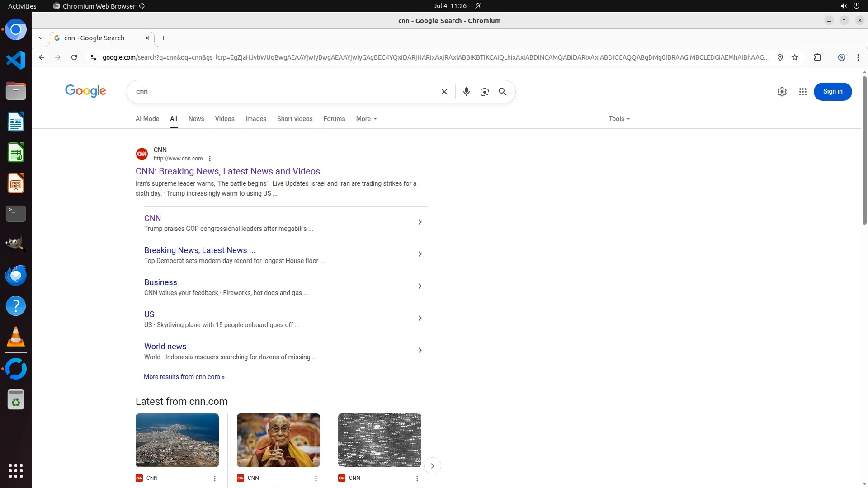The image size is (868, 488).
Task: Open Thunderbird from the Ubuntu dock
Action: click(16, 275)
